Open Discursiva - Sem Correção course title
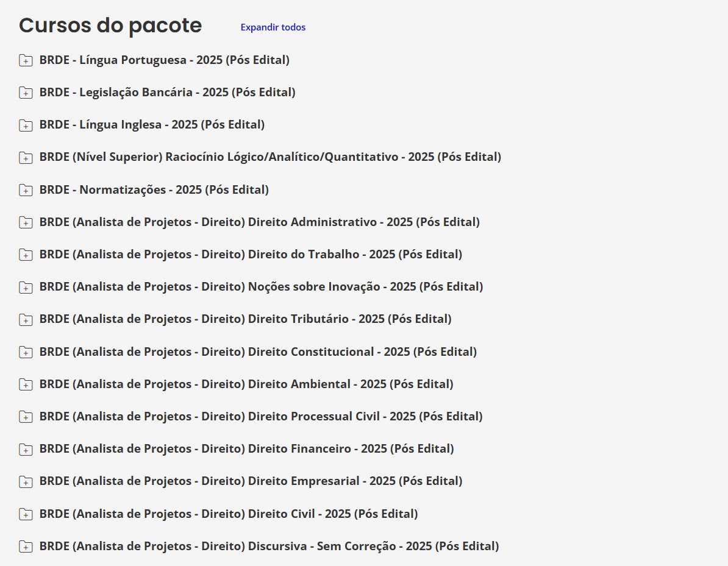This screenshot has height=566, width=728. click(x=269, y=546)
